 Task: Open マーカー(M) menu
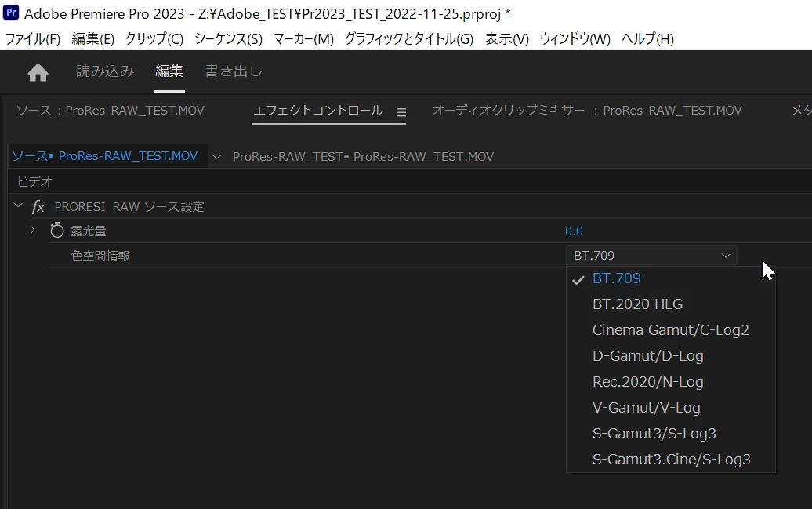(x=303, y=39)
